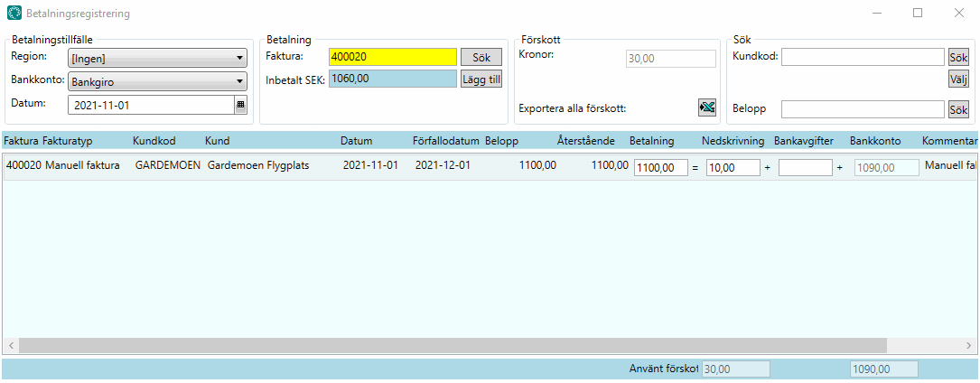Image resolution: width=980 pixels, height=383 pixels.
Task: Open the Bankkonto Bankgiro dropdown
Action: pyautogui.click(x=158, y=81)
